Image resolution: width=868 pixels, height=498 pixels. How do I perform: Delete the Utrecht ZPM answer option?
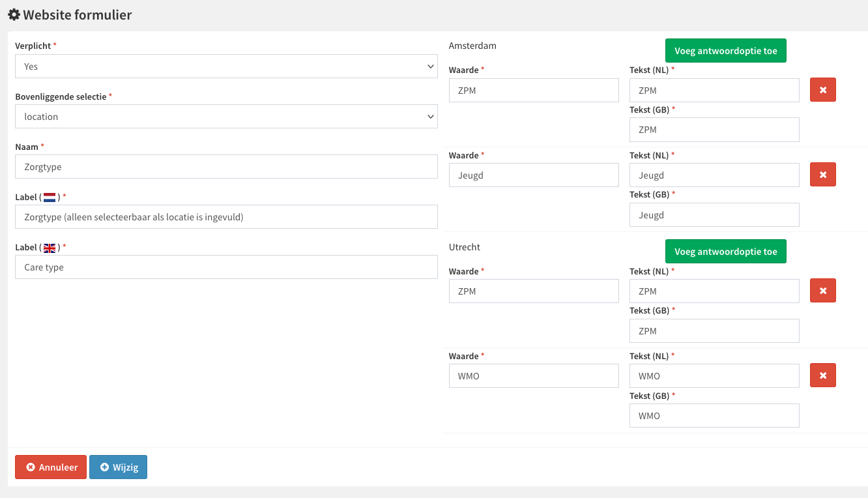[822, 291]
